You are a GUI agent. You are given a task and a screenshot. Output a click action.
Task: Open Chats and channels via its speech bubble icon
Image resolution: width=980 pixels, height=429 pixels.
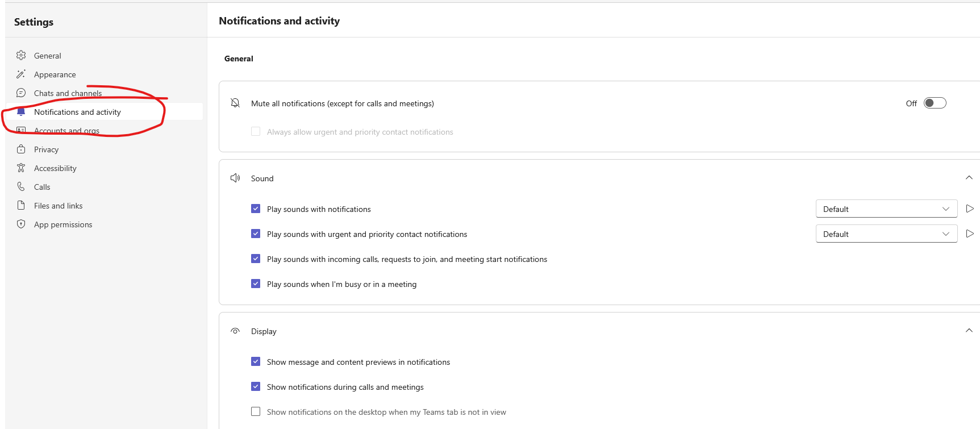click(21, 93)
